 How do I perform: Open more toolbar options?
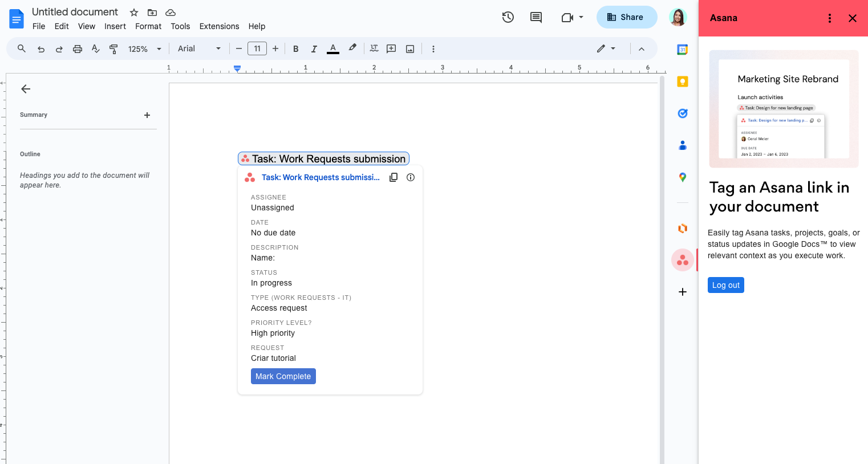(x=433, y=49)
